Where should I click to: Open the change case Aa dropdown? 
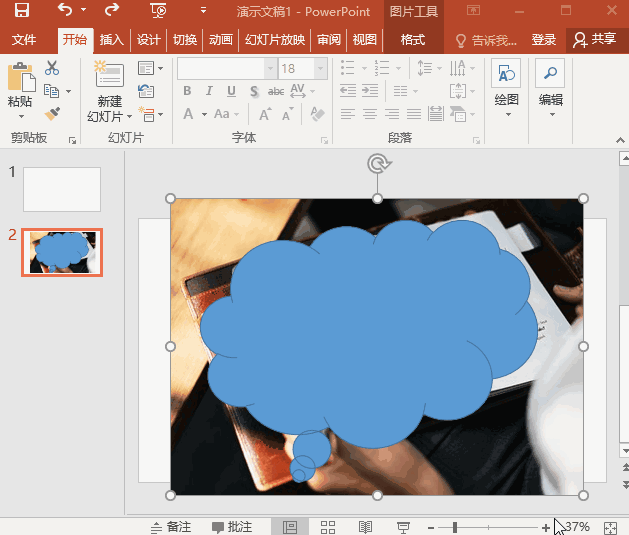(226, 114)
